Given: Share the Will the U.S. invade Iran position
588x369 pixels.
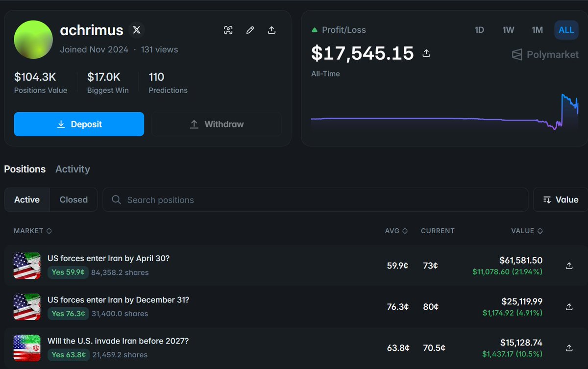Looking at the screenshot, I should point(569,348).
